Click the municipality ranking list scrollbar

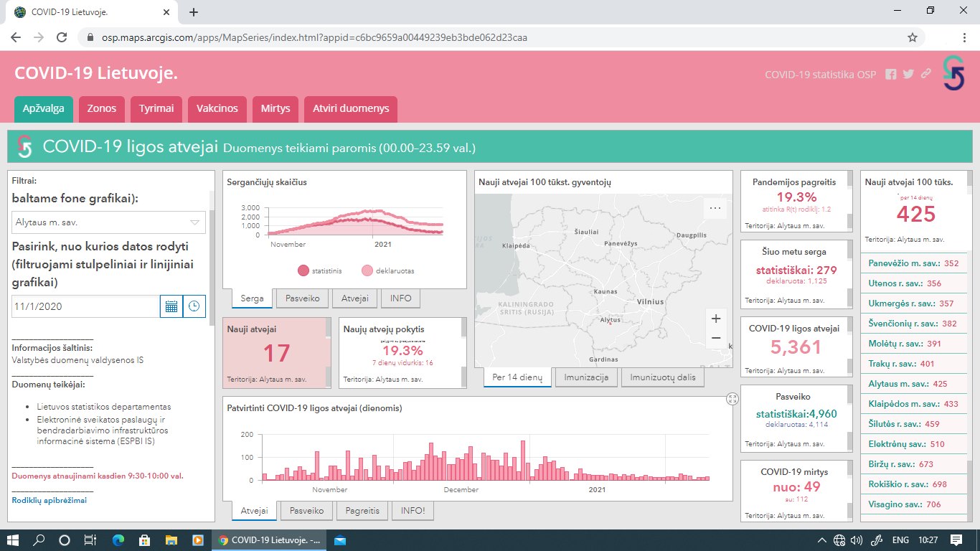click(969, 489)
